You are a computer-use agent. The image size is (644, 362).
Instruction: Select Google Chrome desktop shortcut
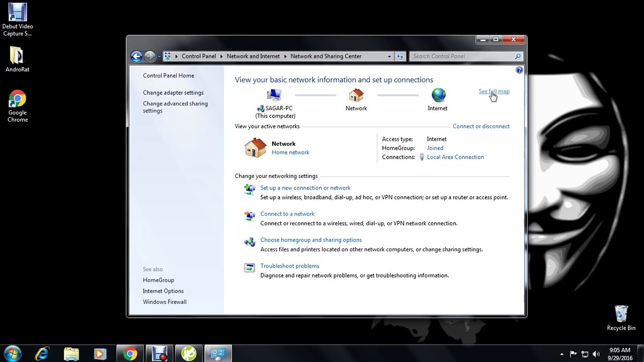18,107
